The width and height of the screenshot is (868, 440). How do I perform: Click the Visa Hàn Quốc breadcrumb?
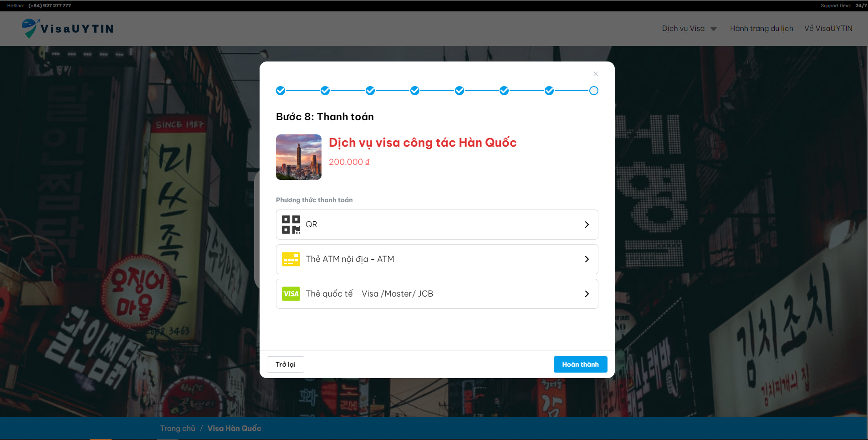pos(234,428)
